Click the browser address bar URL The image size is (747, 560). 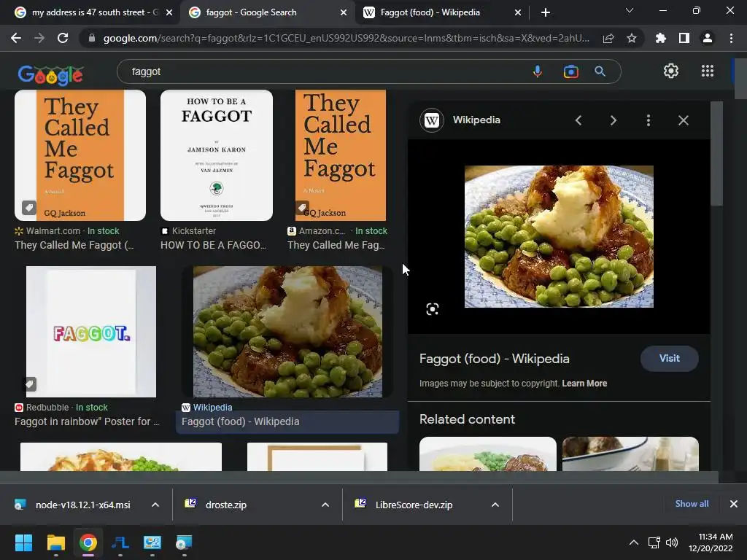[346, 38]
